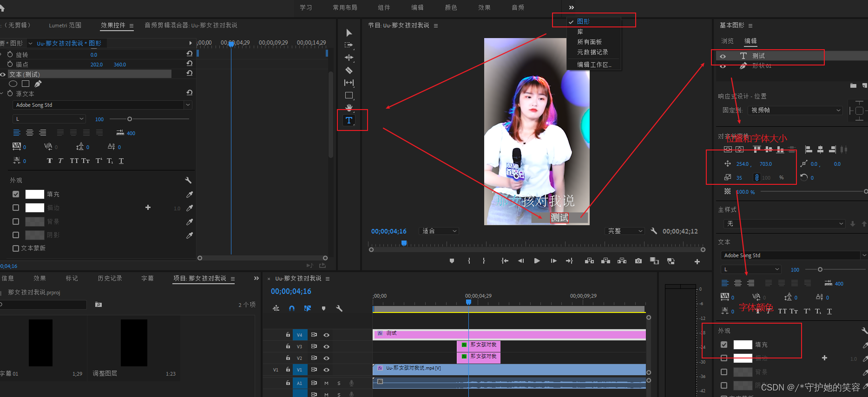
Task: Toggle V1 track output eye
Action: coord(327,370)
